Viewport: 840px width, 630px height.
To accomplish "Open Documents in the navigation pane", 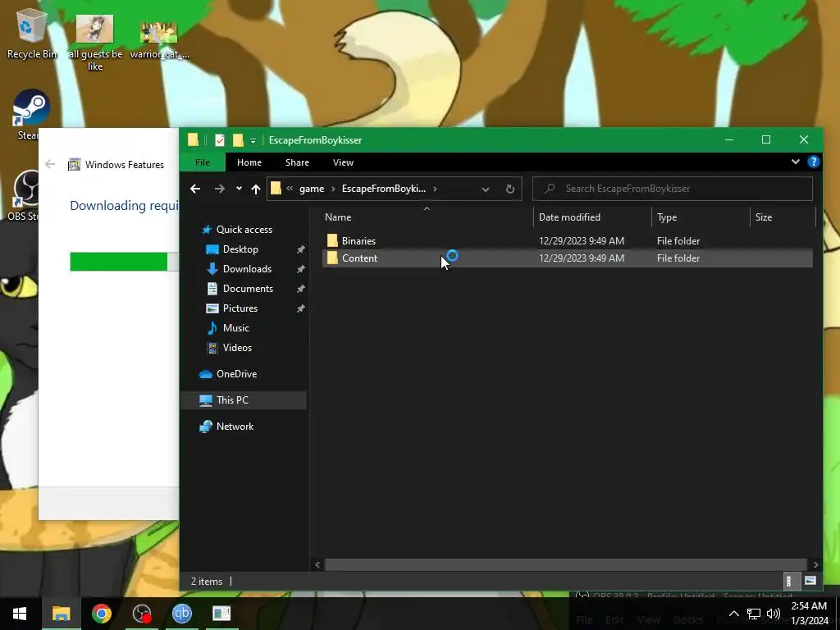I will tap(248, 289).
